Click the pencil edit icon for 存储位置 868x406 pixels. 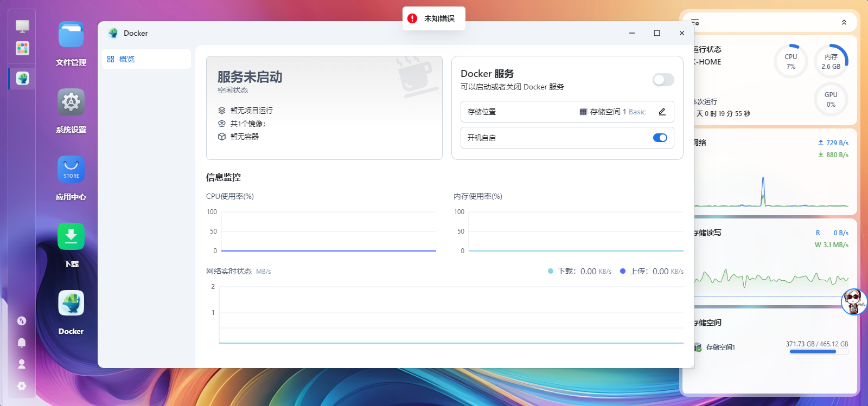662,112
